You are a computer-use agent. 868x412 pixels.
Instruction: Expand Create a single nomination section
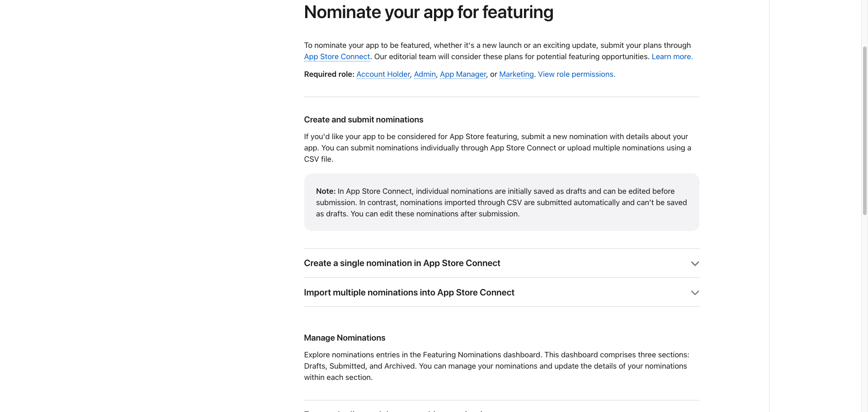click(x=501, y=263)
